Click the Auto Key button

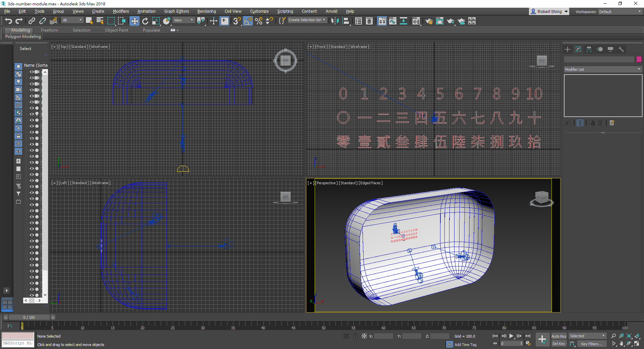[x=558, y=336]
